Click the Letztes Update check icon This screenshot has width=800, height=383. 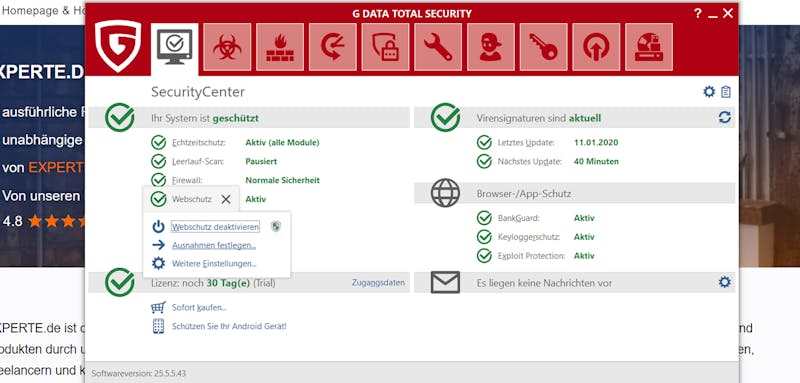484,142
